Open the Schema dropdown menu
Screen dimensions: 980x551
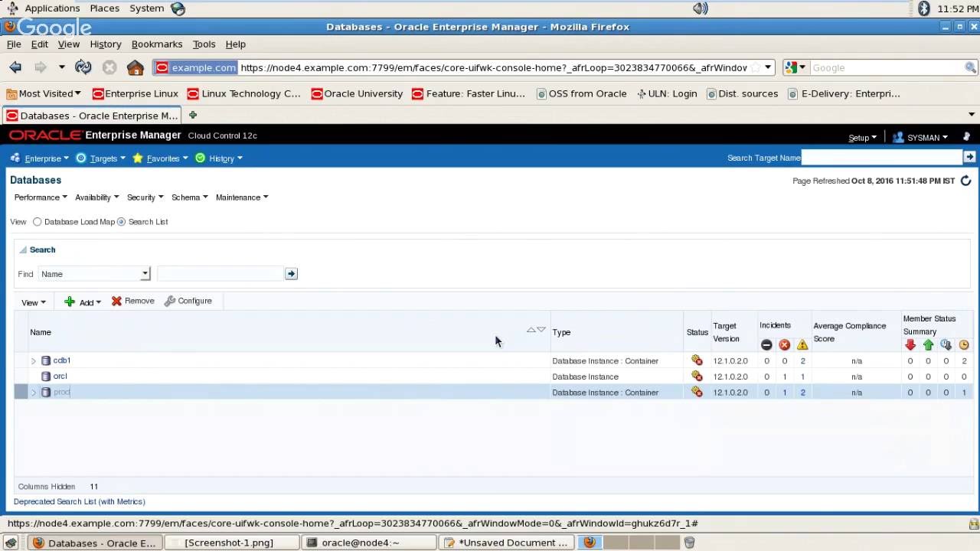coord(189,197)
